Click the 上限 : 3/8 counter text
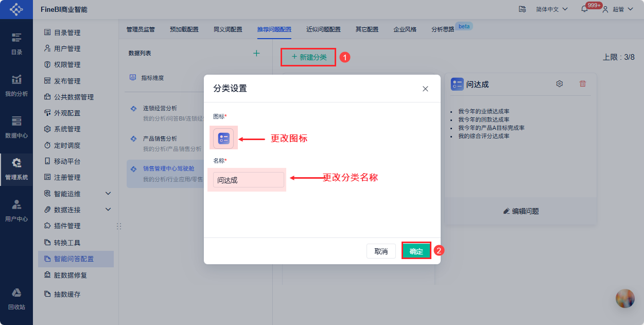Image resolution: width=644 pixels, height=325 pixels. (x=619, y=57)
